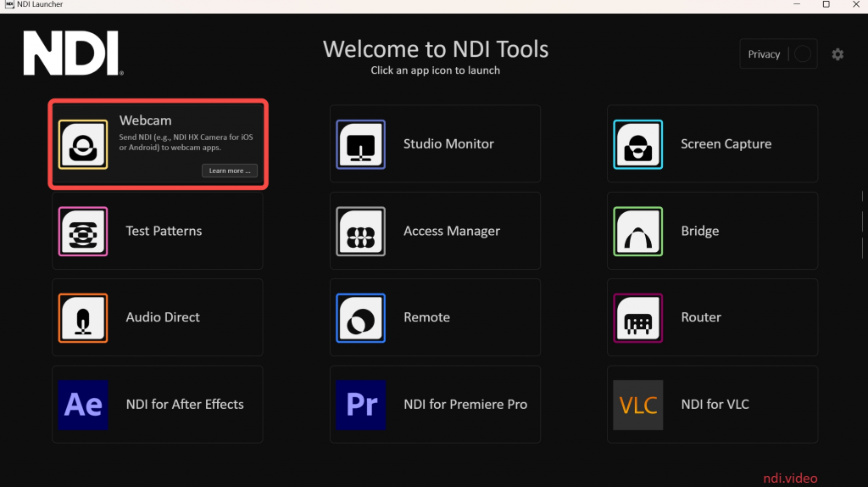Open the Access Manager icon
Screen dimensions: 868x487
click(360, 231)
